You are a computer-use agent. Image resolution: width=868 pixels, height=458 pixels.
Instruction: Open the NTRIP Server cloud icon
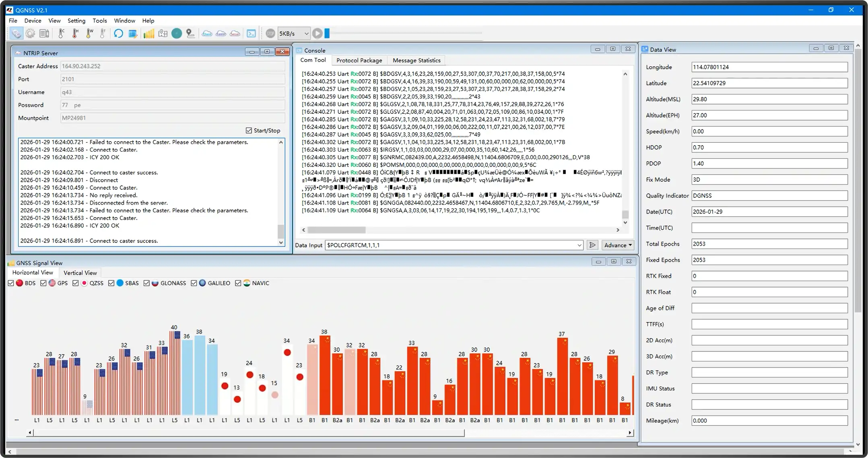pyautogui.click(x=235, y=33)
